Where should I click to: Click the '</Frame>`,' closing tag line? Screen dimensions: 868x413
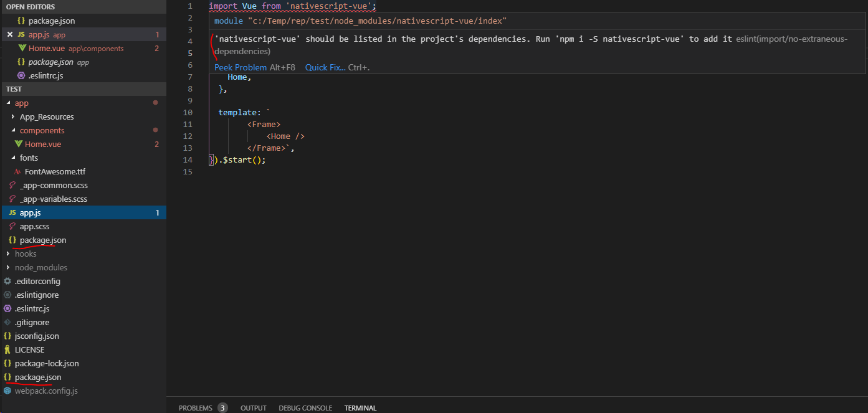coord(270,148)
